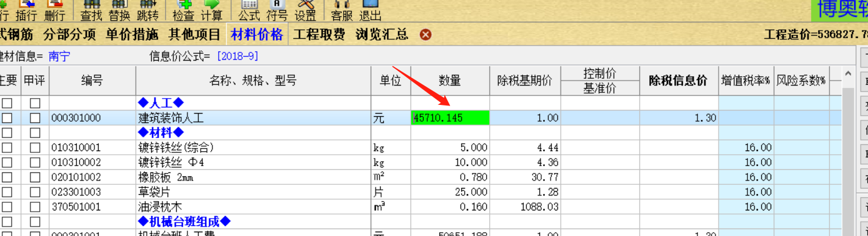Click the 除税基期价 column header
Viewport: 868px width, 236px height.
[x=525, y=81]
